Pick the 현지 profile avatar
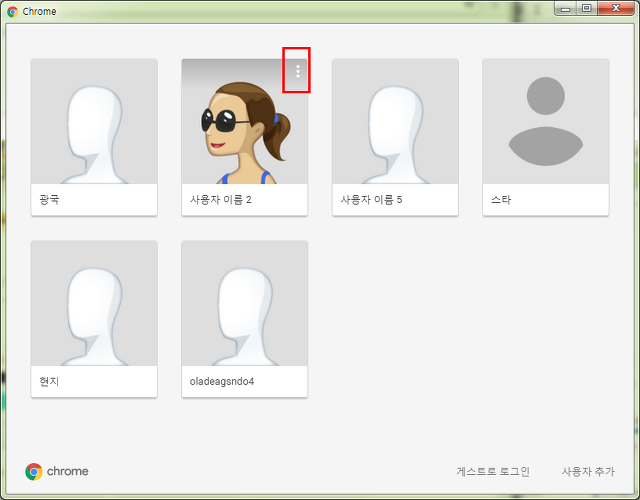The width and height of the screenshot is (640, 500). pos(94,303)
